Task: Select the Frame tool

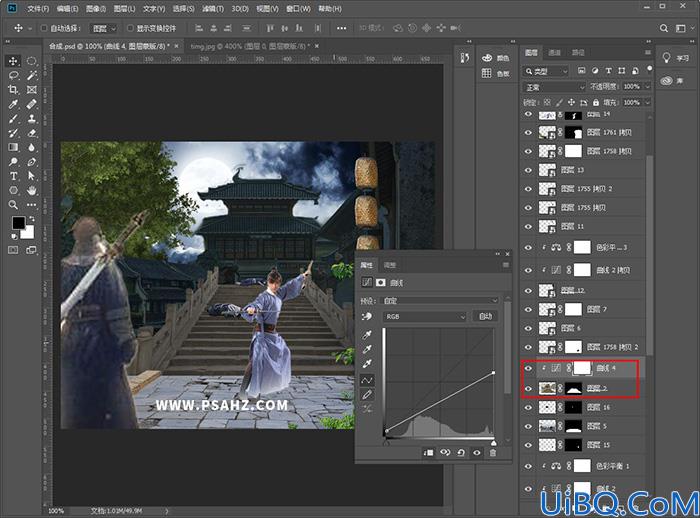Action: 31,90
